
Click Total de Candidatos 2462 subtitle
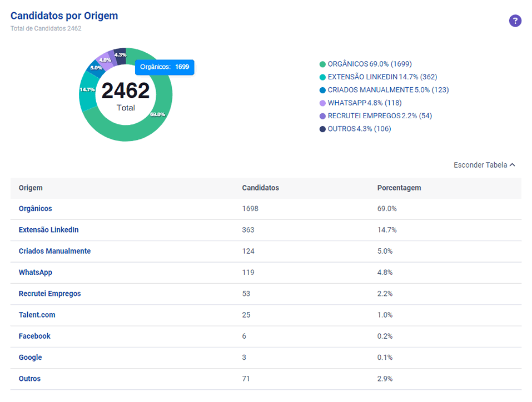[46, 28]
